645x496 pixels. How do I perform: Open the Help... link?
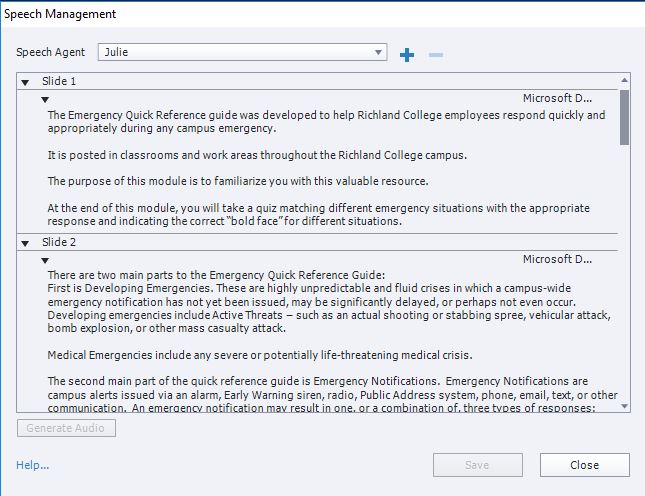[33, 465]
